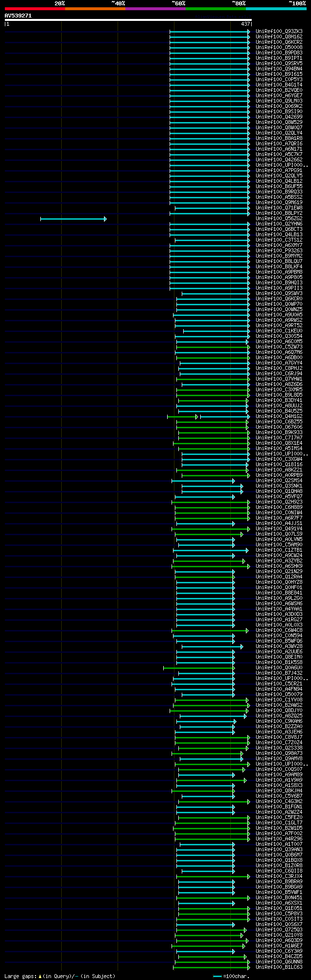Image resolution: width=311 pixels, height=980 pixels.
Task: Select the UniRef100_Q42699 label
Action: 279,117
